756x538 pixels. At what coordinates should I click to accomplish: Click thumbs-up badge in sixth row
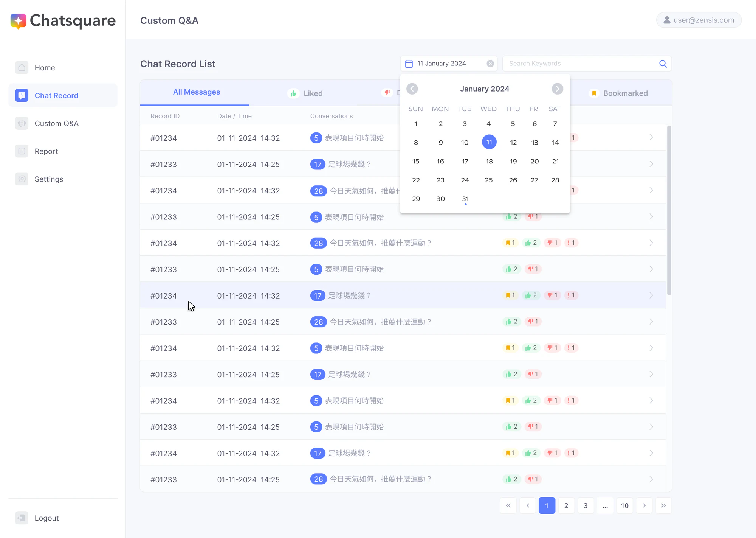[512, 269]
